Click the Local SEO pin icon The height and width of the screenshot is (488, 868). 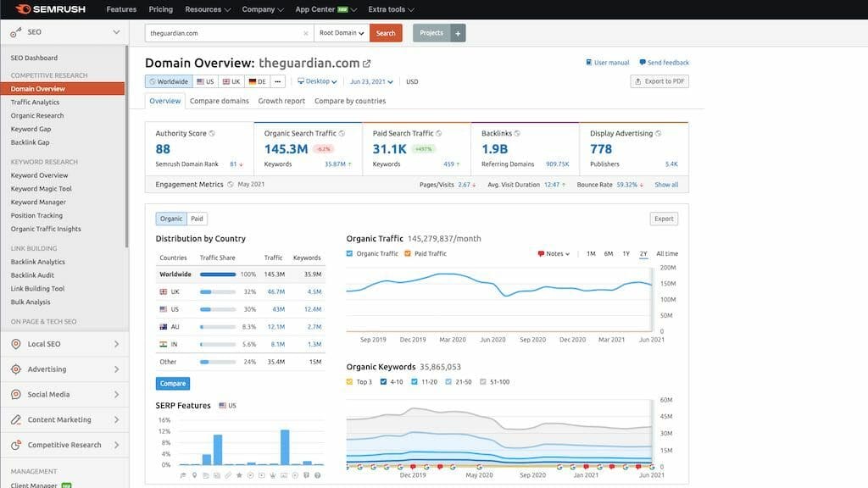pyautogui.click(x=16, y=344)
